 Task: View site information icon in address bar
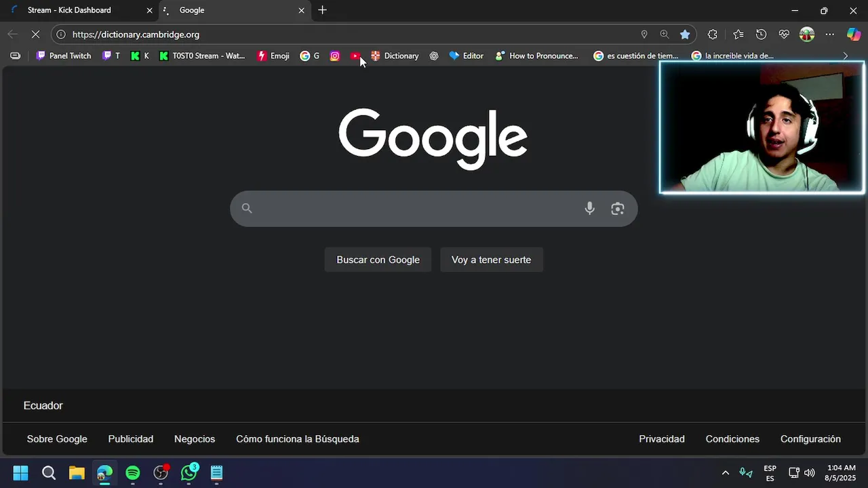click(x=61, y=35)
